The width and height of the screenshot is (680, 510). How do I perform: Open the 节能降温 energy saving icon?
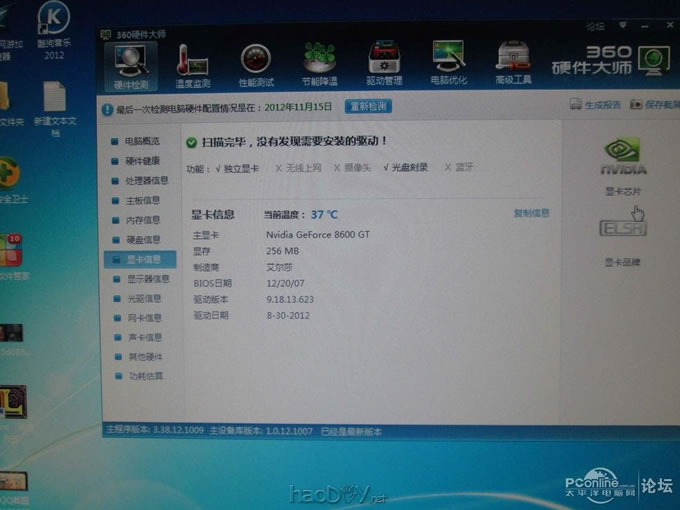click(320, 63)
